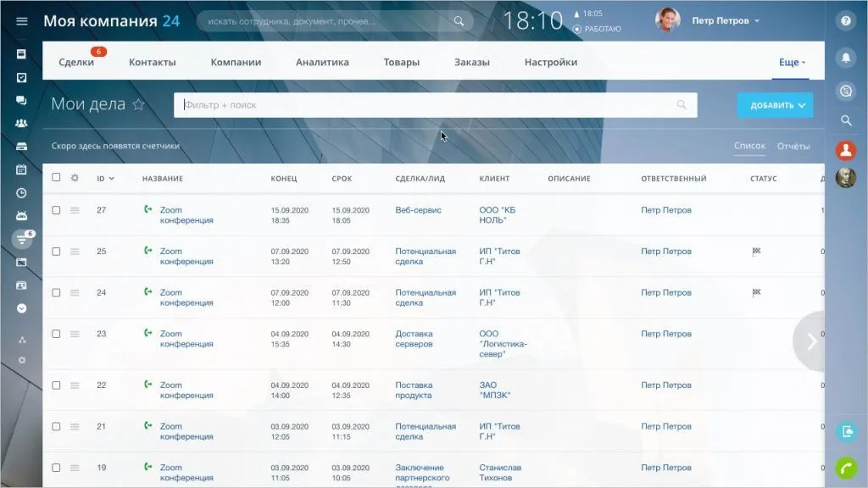Switch to the Контакты tab
The width and height of the screenshot is (868, 488).
coord(153,62)
